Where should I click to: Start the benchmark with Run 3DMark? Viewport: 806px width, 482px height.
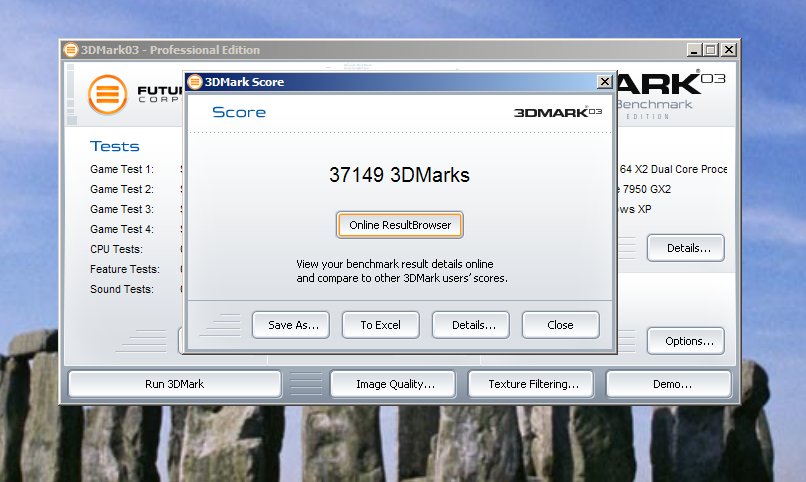coord(174,384)
